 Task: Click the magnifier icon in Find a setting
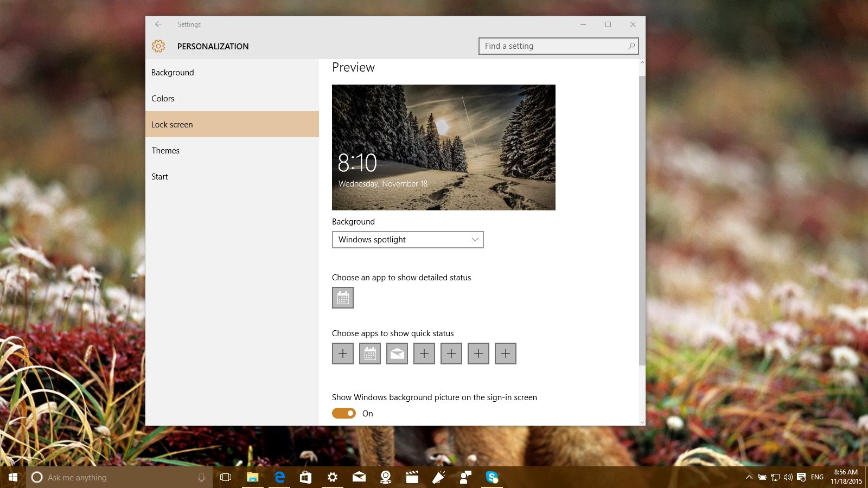(x=631, y=46)
